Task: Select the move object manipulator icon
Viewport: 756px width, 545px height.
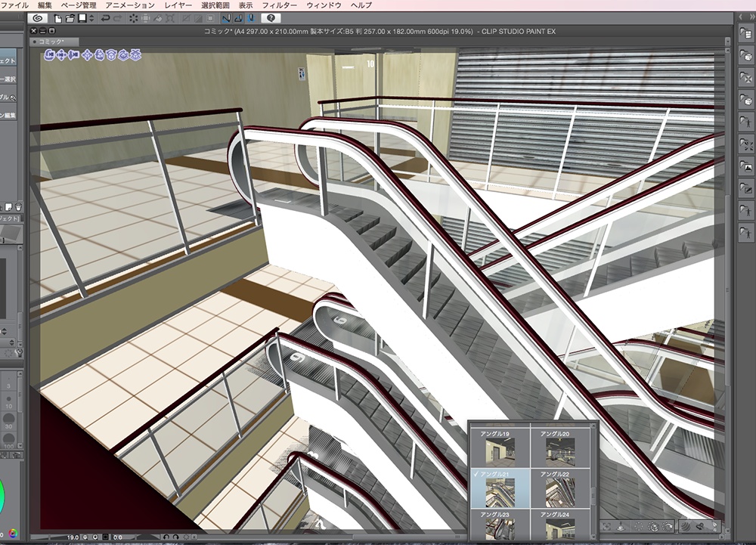Action: click(x=87, y=55)
